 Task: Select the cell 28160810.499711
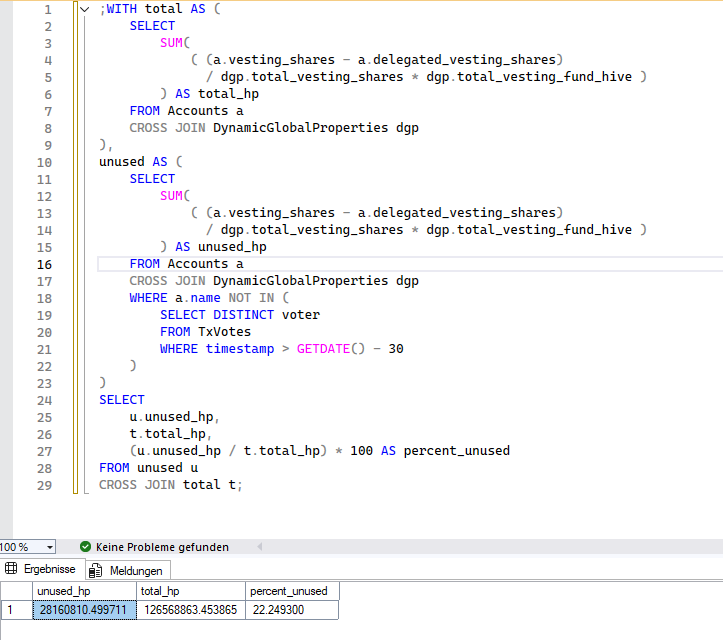84,610
